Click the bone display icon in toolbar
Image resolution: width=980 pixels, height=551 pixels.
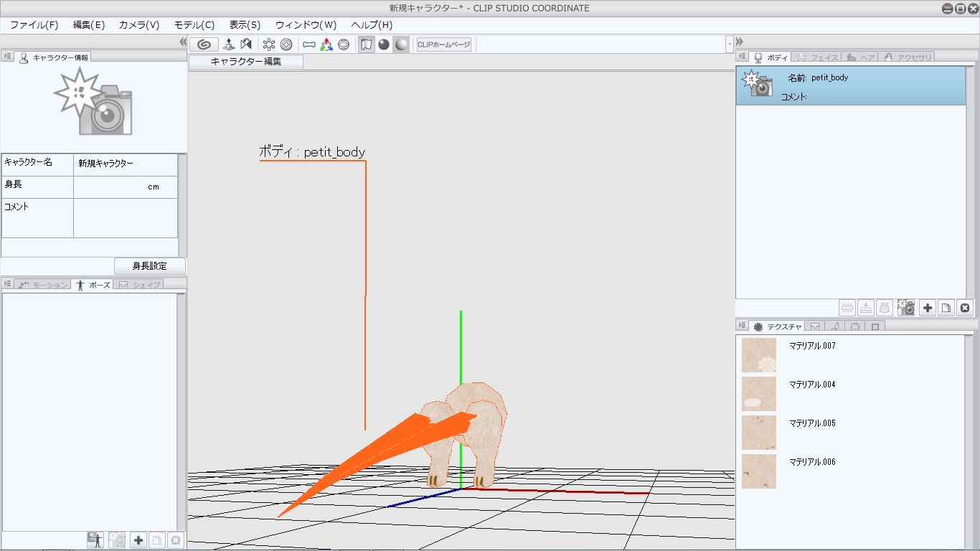coord(309,44)
